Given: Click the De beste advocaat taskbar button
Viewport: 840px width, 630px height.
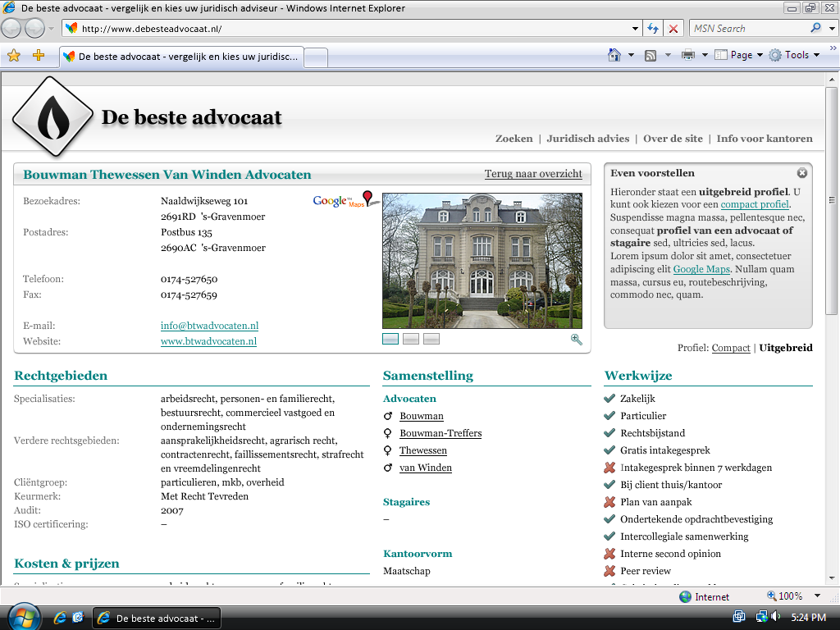Looking at the screenshot, I should pyautogui.click(x=157, y=619).
